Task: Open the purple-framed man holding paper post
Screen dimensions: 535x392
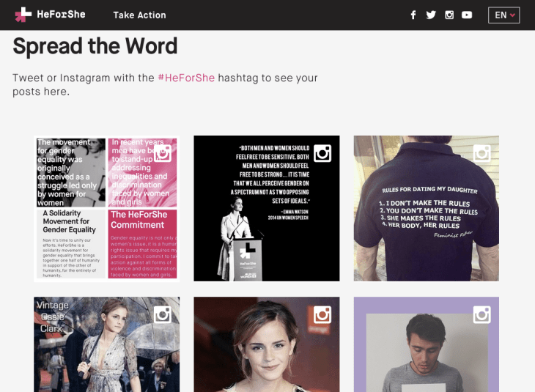Action: [426, 344]
